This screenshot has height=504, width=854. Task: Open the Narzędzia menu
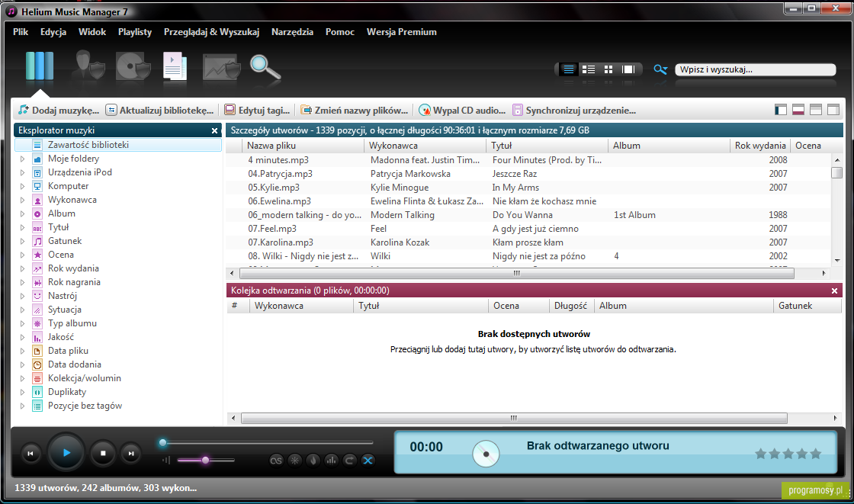click(293, 31)
